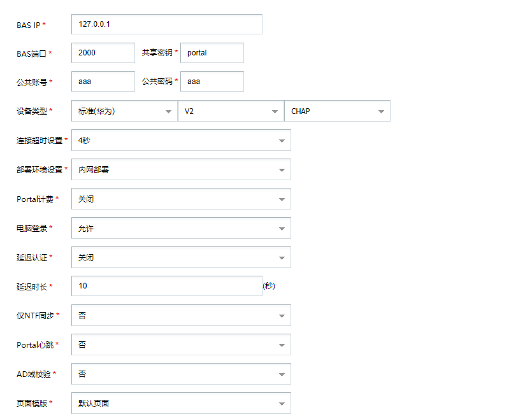Click the 公共密码 input field
The height and width of the screenshot is (419, 532).
point(212,82)
